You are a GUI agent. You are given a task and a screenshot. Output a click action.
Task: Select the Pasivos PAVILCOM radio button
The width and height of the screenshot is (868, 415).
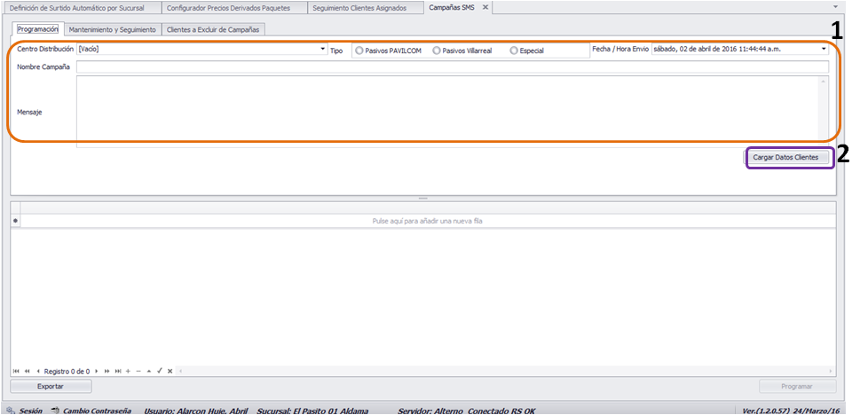click(359, 51)
